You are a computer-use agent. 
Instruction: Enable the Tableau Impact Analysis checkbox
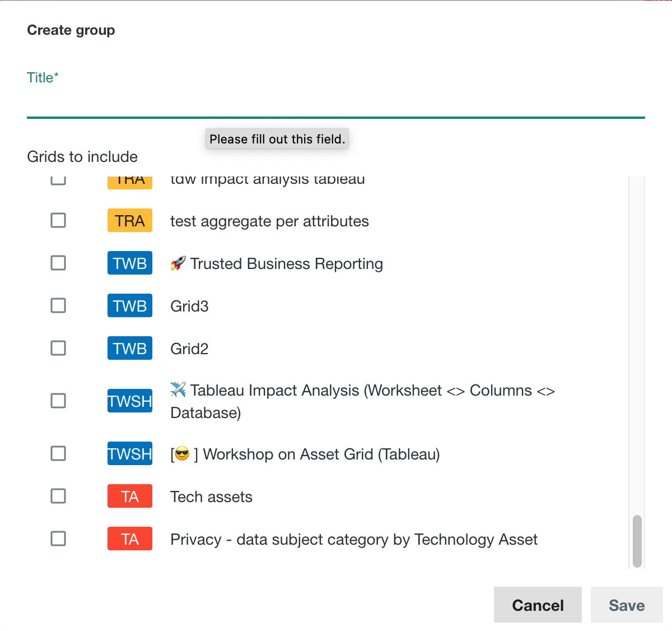[x=58, y=401]
